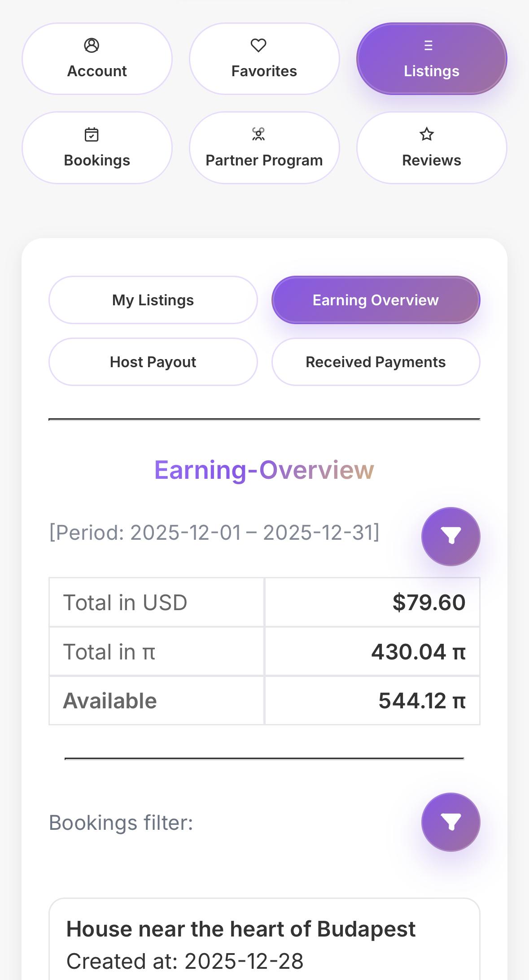Switch to the My Listings tab
Screen dimensions: 529x980
153,300
